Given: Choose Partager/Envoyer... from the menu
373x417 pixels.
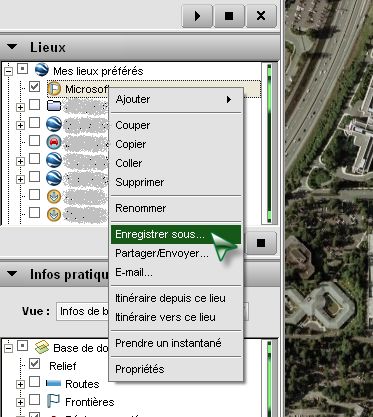Looking at the screenshot, I should pos(176,253).
